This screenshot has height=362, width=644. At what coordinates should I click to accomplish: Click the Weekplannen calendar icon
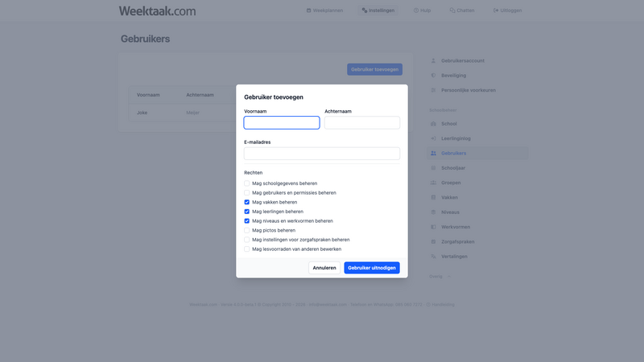coord(309,10)
